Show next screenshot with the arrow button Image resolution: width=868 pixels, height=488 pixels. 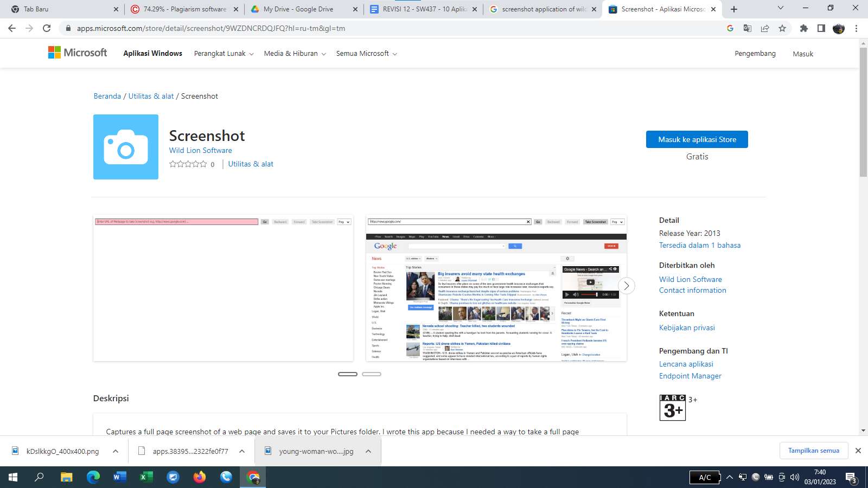point(627,286)
